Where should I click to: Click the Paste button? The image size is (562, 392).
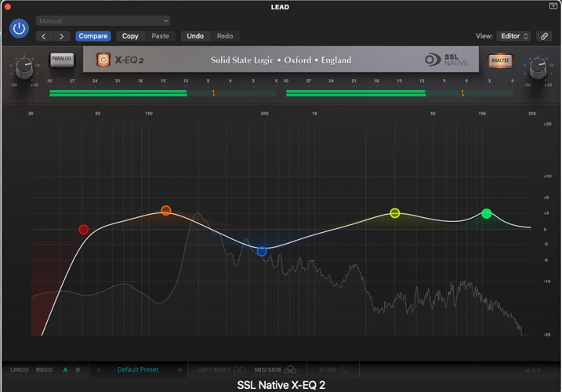[160, 36]
